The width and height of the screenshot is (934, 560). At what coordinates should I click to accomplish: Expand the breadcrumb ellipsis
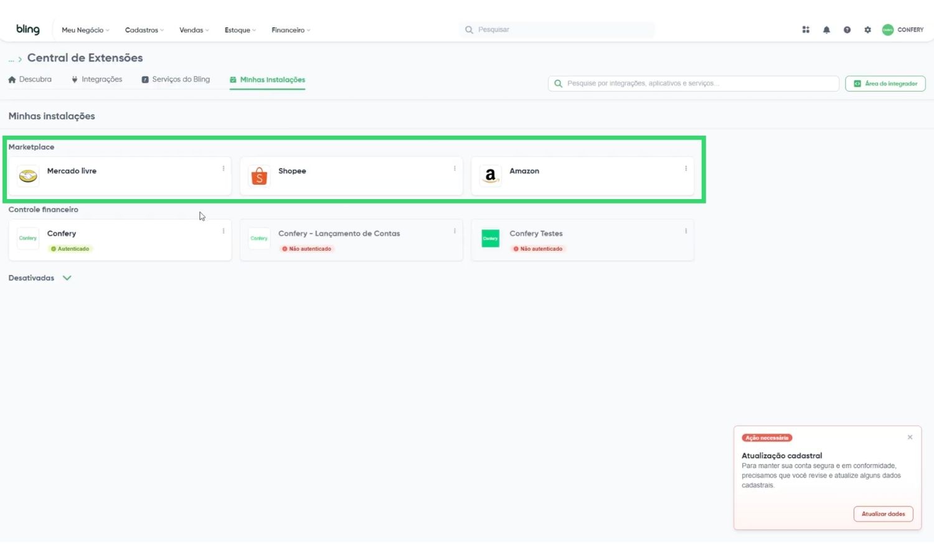pyautogui.click(x=11, y=59)
